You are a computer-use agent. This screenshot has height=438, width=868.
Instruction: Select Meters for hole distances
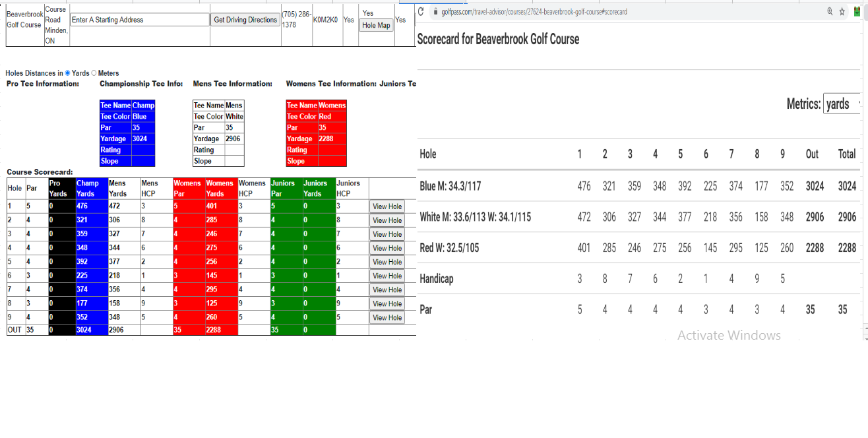pos(94,73)
